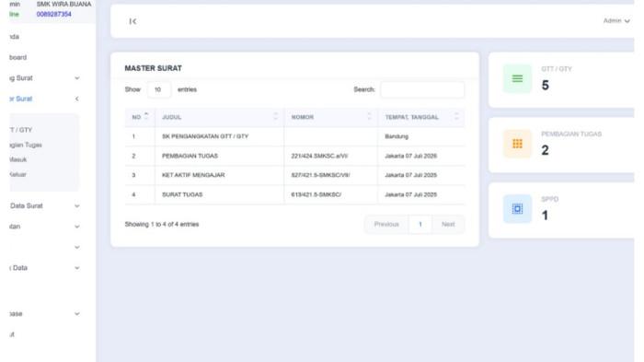Click nomor 221/424 SMKSC.a/VI/ cell

319,156
